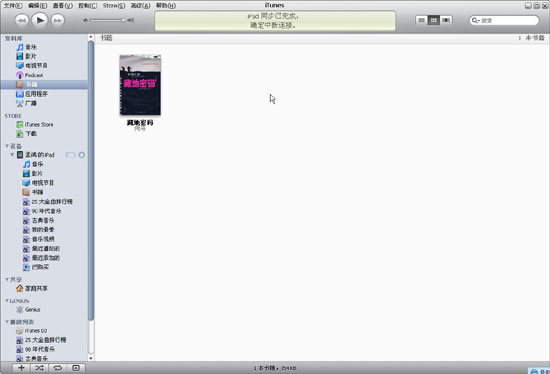Open iPad playlist 90 年代音乐
The height and width of the screenshot is (374, 550).
42,211
